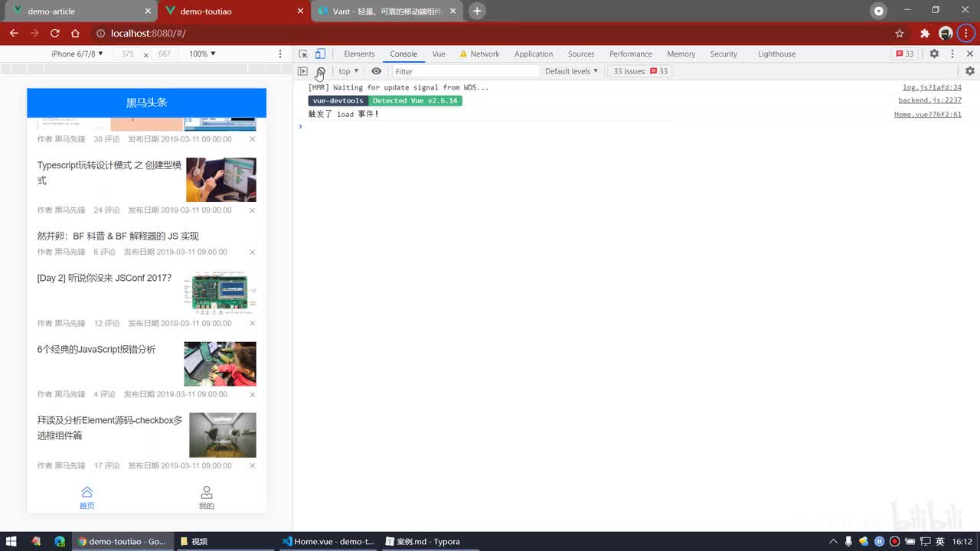980x551 pixels.
Task: Open the 33 Issues button
Action: point(640,71)
